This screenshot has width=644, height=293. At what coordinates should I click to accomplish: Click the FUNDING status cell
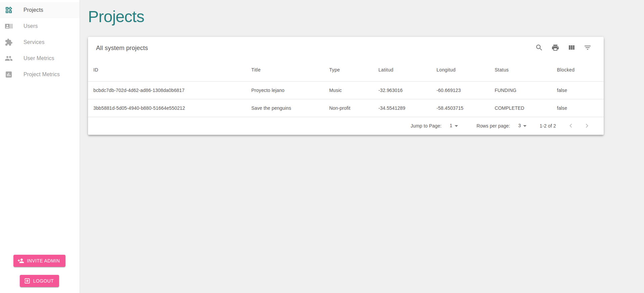505,90
